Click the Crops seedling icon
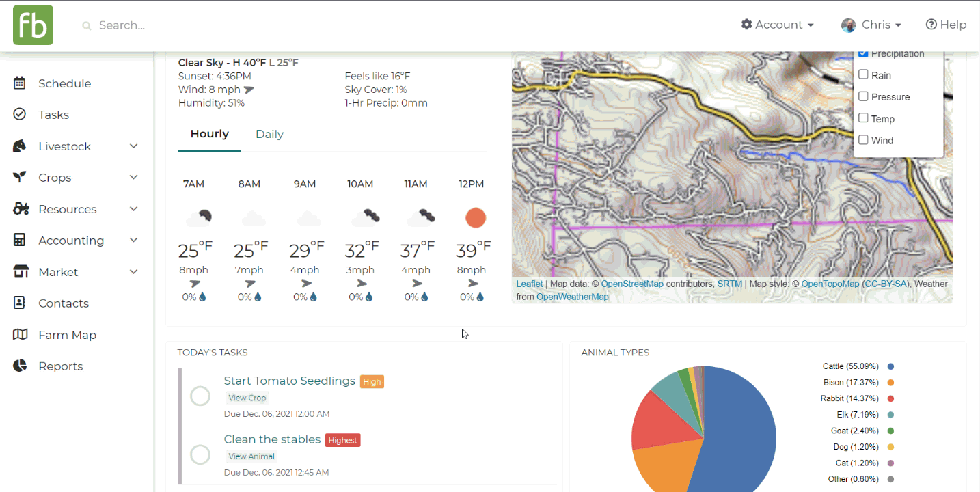Screen dimensions: 980x492 pyautogui.click(x=20, y=178)
